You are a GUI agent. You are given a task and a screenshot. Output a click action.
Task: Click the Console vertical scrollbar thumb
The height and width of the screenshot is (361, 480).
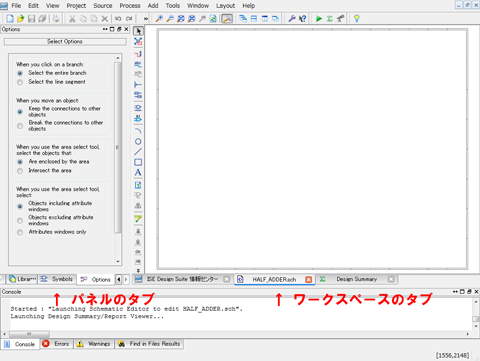[476, 319]
